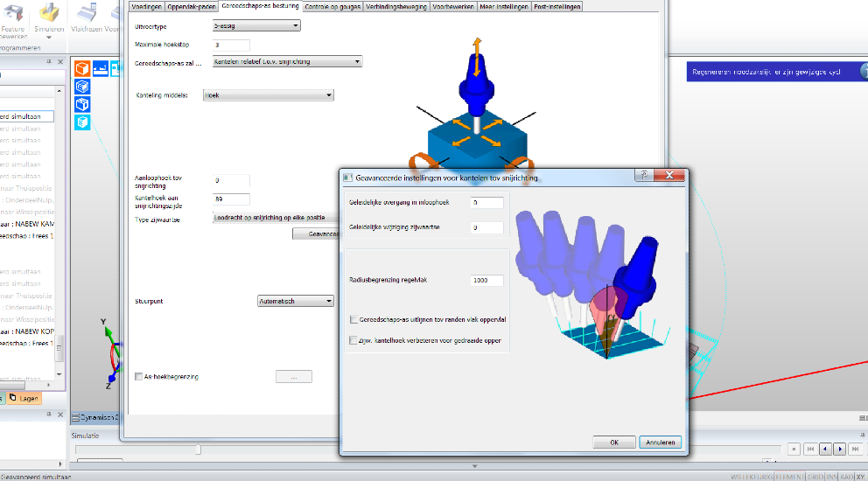Open the Kanteling middels dropdown
This screenshot has height=481, width=868.
click(269, 95)
